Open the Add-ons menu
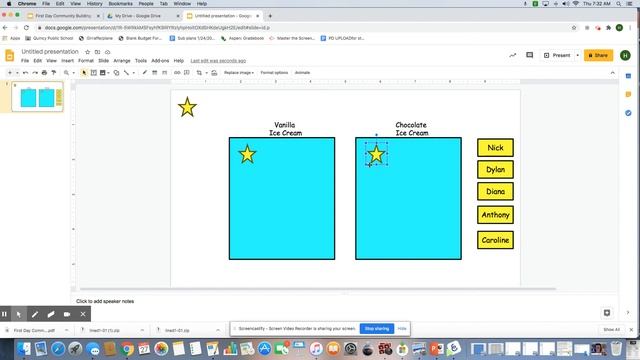Viewport: 640px width, 360px height. (x=160, y=61)
